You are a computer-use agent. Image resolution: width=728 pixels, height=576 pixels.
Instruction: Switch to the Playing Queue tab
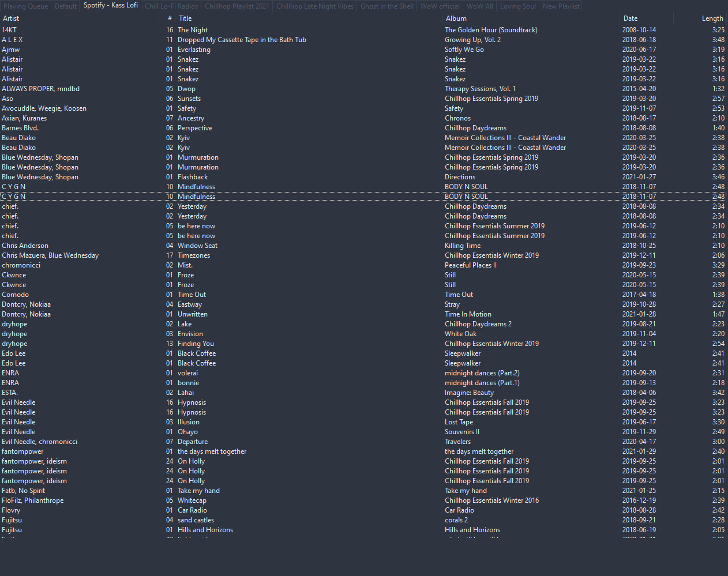pyautogui.click(x=26, y=6)
